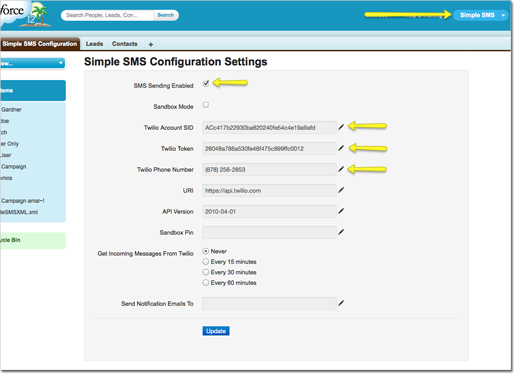Screen dimensions: 520x379
Task: Switch to the Leads tab
Action: point(94,44)
